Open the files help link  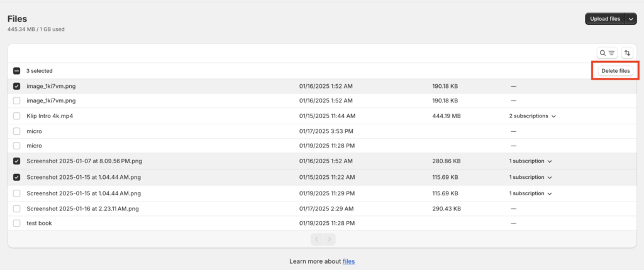point(348,261)
